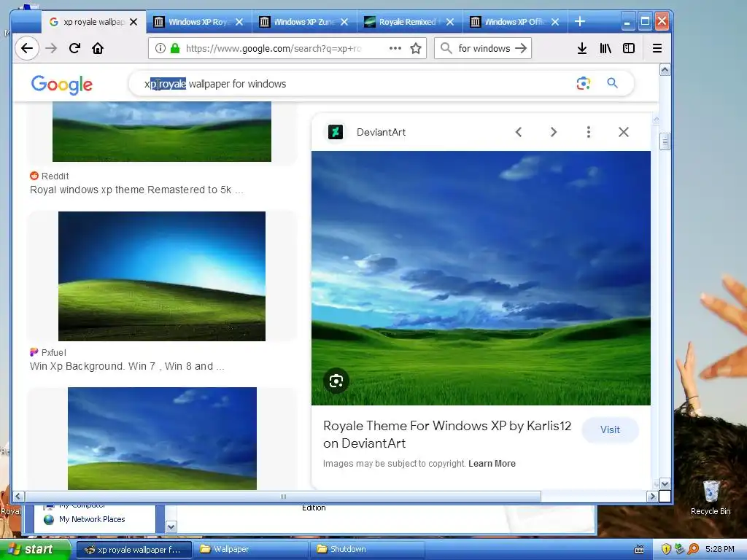Viewport: 747px width, 560px height.
Task: Go back with the browser back arrow
Action: [x=27, y=48]
